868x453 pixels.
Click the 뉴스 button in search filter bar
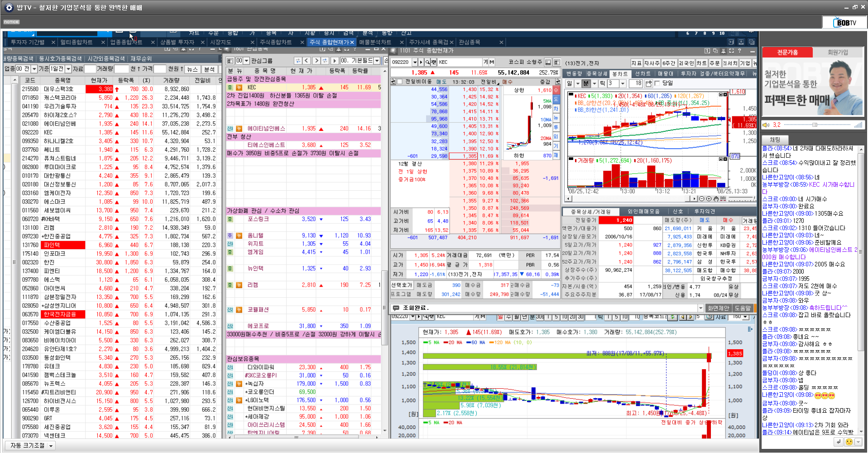(x=192, y=69)
